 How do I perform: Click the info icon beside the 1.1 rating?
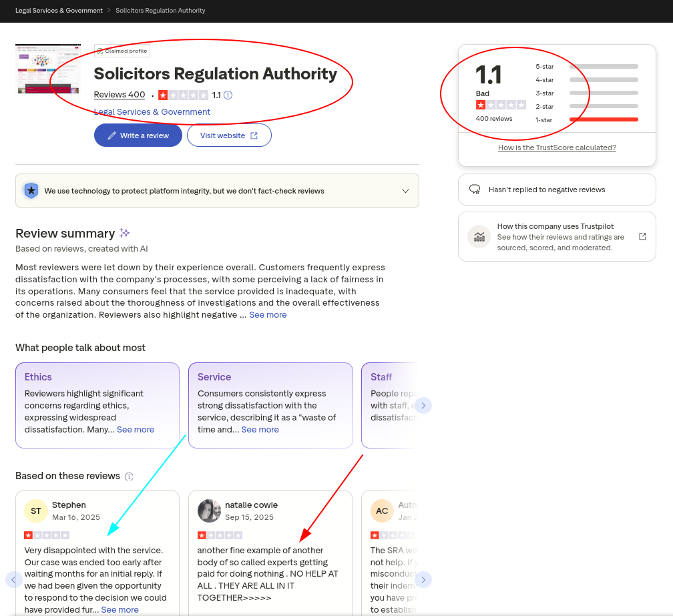click(227, 95)
